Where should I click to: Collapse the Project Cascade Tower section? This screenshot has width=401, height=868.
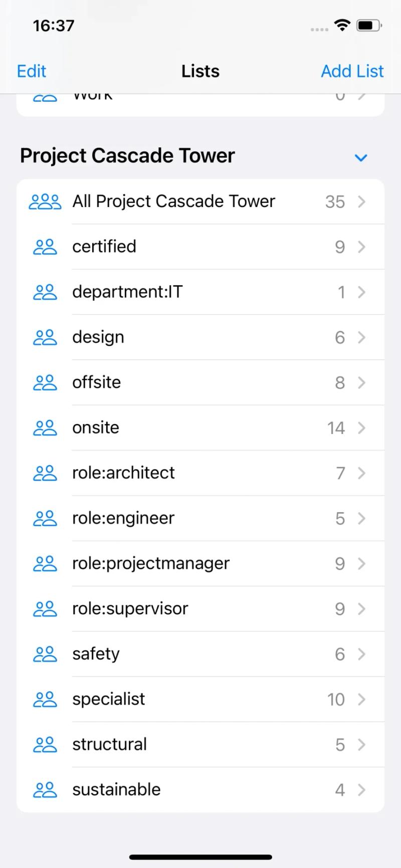[361, 157]
